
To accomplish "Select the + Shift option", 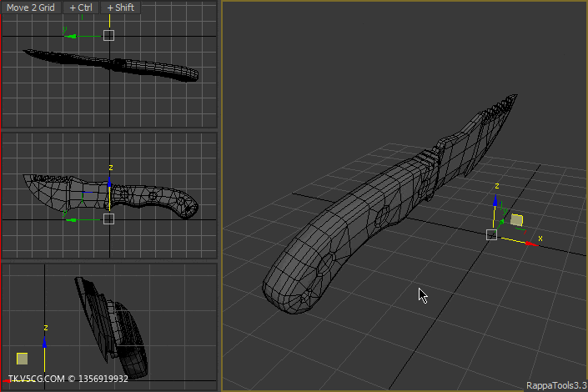I will click(x=121, y=8).
